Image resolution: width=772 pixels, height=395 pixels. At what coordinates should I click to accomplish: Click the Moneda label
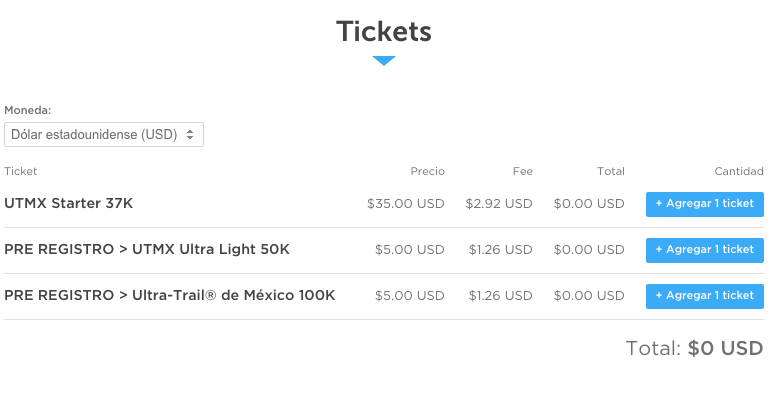[x=28, y=110]
